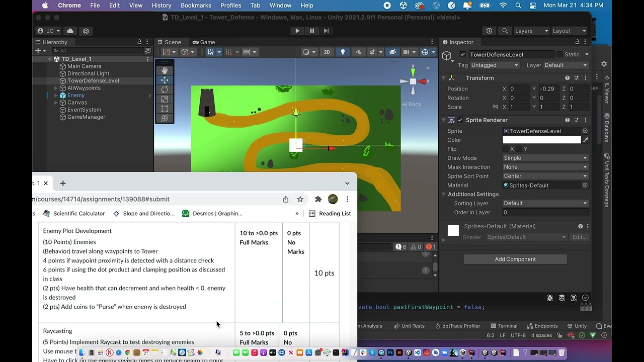Open Chrome File menu

click(95, 6)
